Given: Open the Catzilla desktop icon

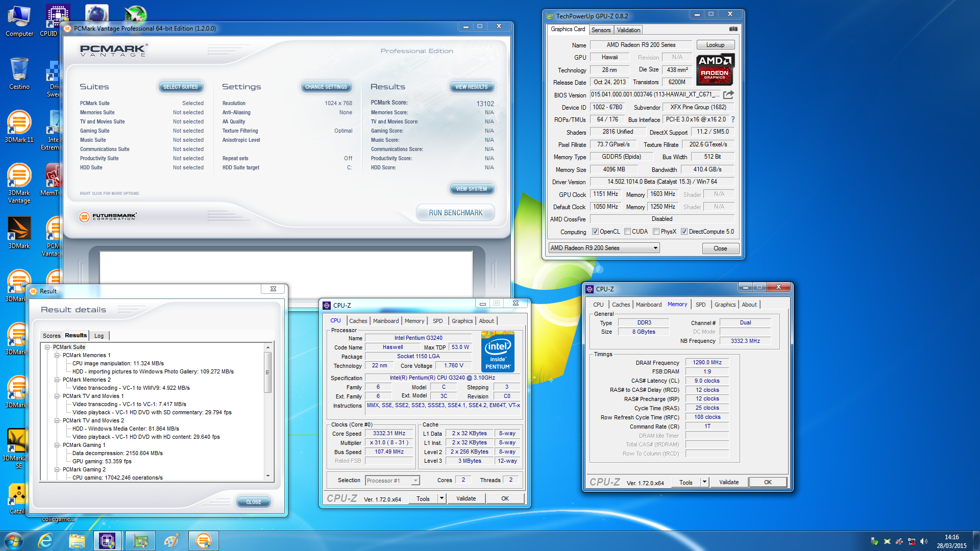Looking at the screenshot, I should pyautogui.click(x=17, y=498).
